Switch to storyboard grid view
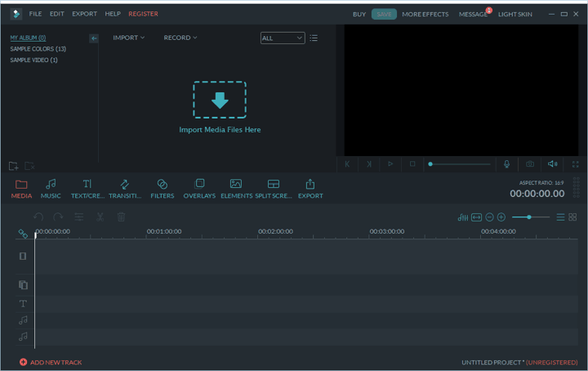588x371 pixels. coord(572,217)
